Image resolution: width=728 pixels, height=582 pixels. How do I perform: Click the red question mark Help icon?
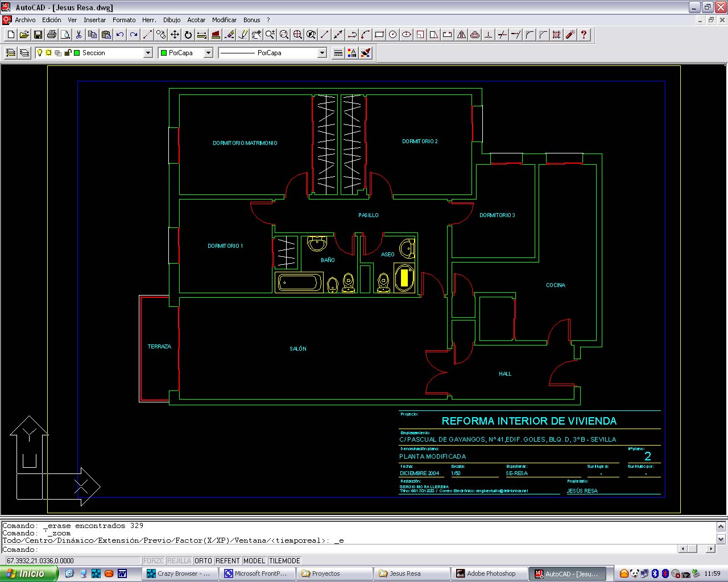584,35
